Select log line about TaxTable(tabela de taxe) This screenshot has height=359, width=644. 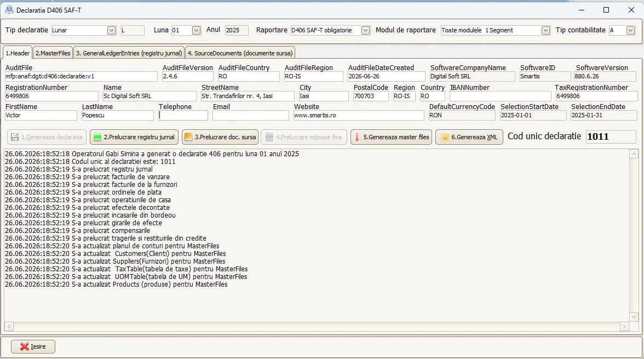[127, 269]
